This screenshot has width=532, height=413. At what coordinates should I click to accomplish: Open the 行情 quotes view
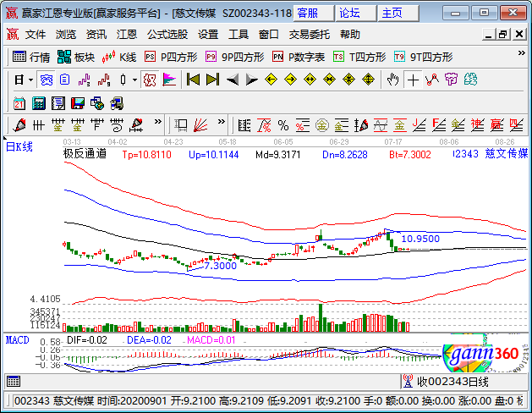[x=31, y=57]
